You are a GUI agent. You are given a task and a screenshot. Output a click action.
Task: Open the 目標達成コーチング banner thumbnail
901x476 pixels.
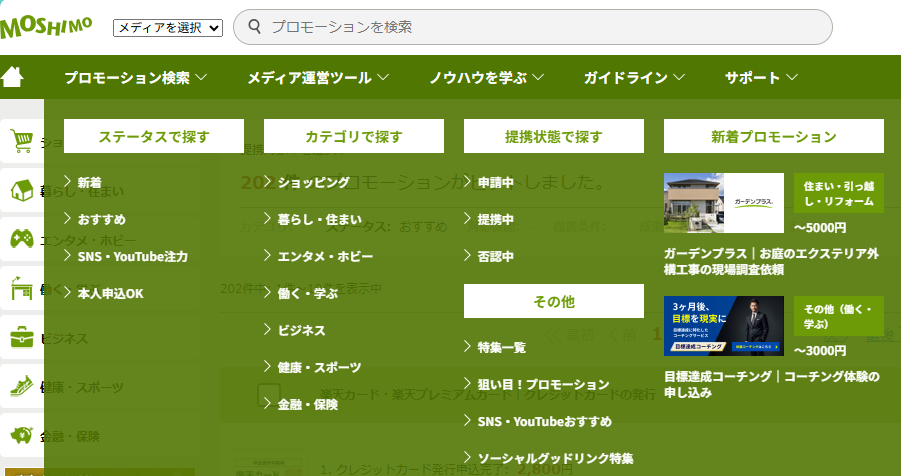click(723, 325)
